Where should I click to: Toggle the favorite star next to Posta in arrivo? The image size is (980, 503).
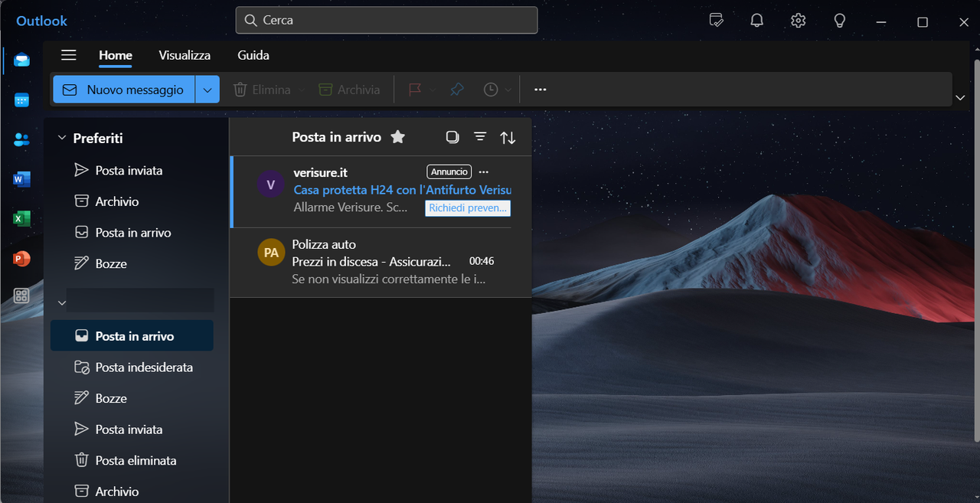(397, 137)
